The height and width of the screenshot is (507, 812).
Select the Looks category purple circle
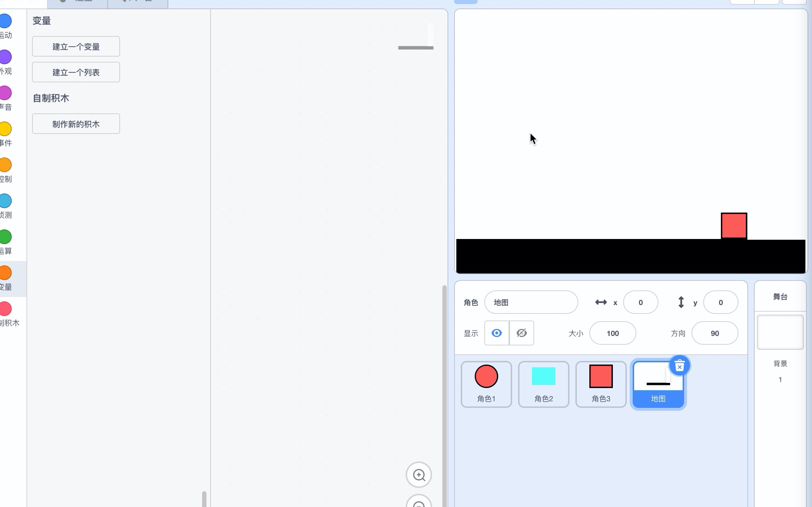click(5, 57)
